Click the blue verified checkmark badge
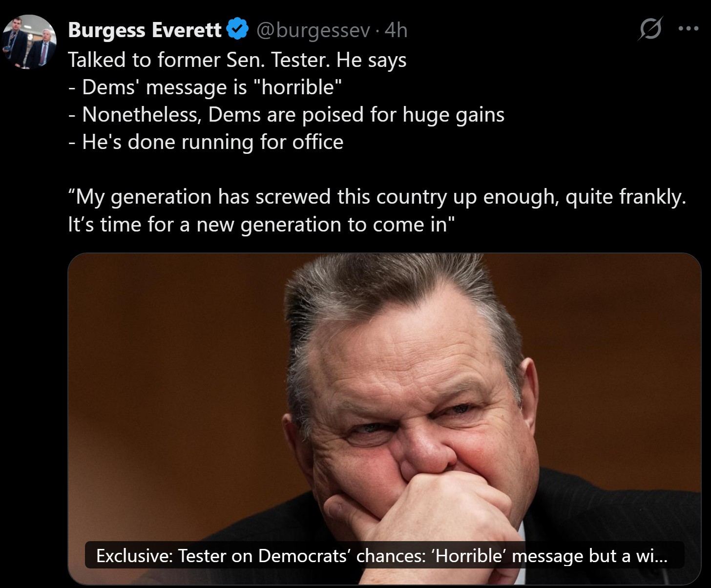The image size is (711, 588). click(x=238, y=29)
